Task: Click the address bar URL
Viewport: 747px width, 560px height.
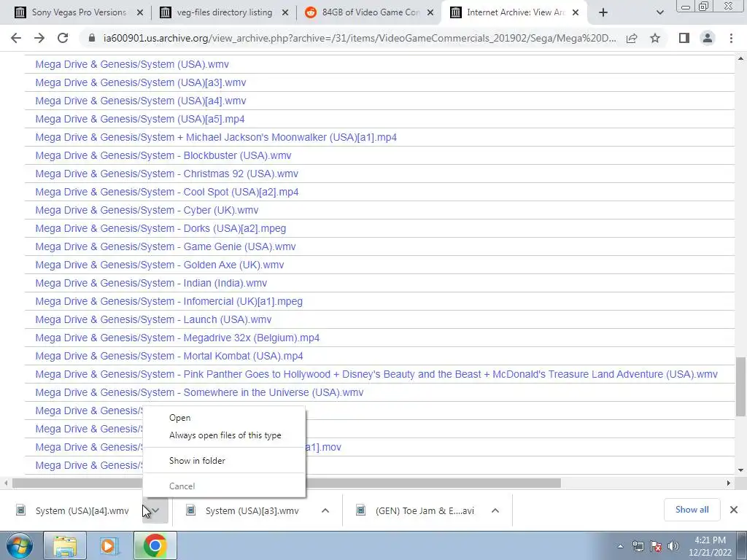Action: (x=360, y=38)
